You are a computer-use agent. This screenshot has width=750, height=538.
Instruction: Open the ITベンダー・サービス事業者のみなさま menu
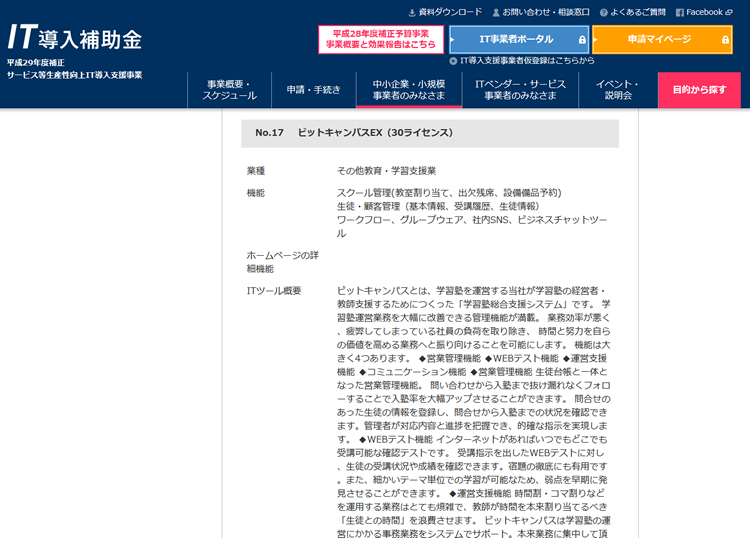pos(520,90)
